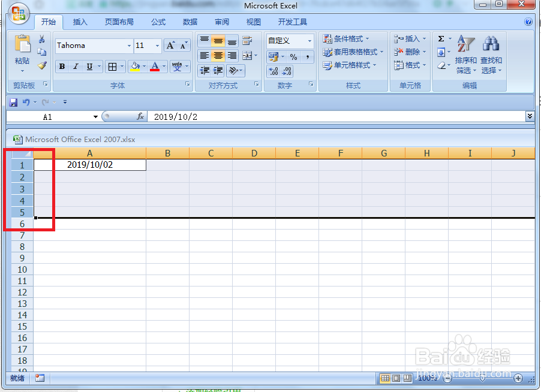Click accounting number format icon

coord(273,57)
